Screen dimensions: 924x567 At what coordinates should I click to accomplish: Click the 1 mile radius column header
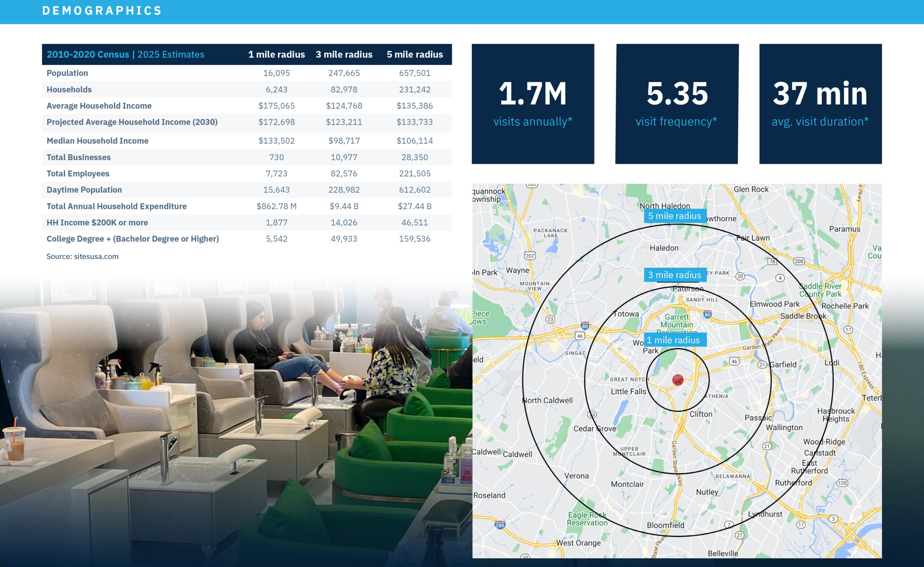tap(276, 54)
